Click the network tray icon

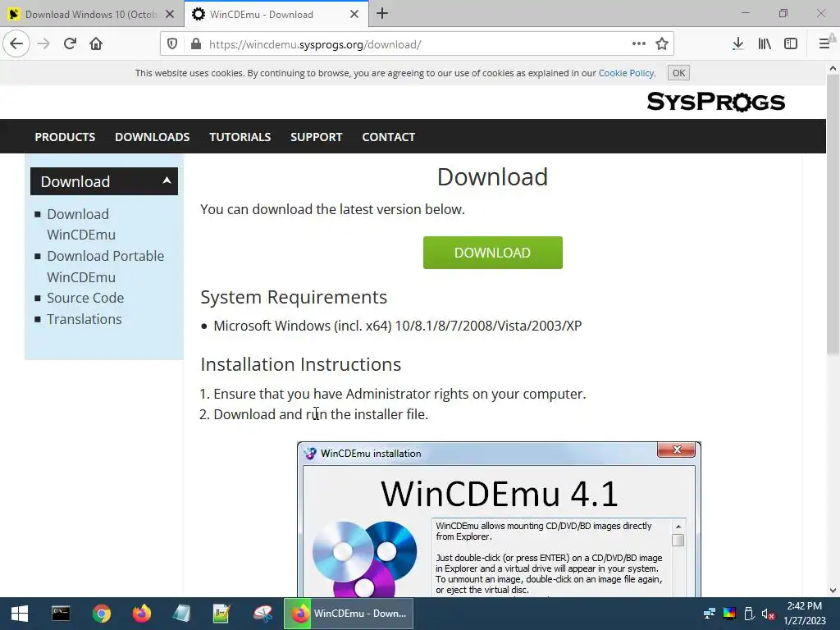point(710,614)
